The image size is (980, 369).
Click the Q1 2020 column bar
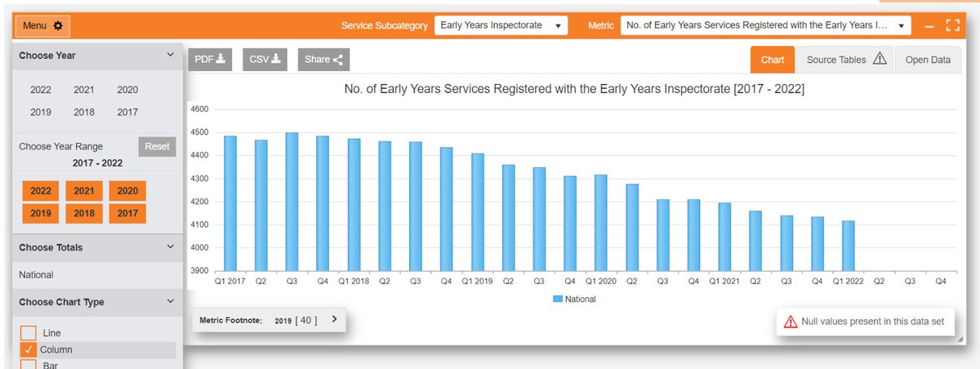point(600,223)
